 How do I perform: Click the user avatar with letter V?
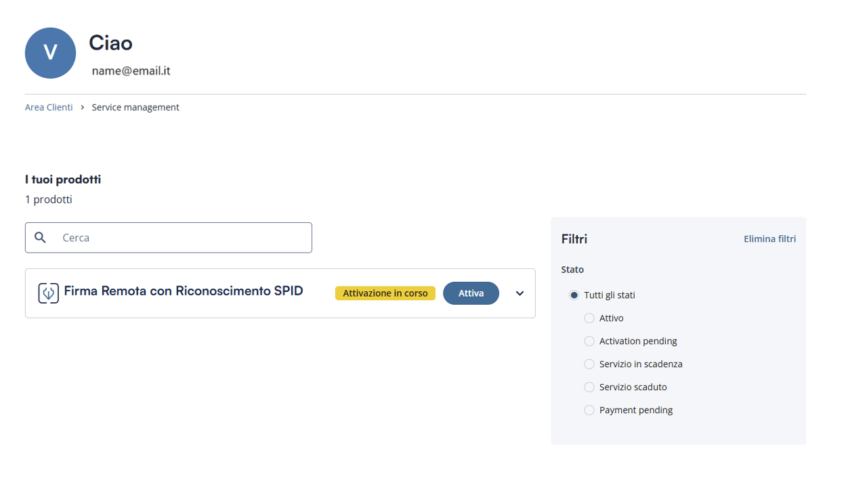[x=50, y=53]
